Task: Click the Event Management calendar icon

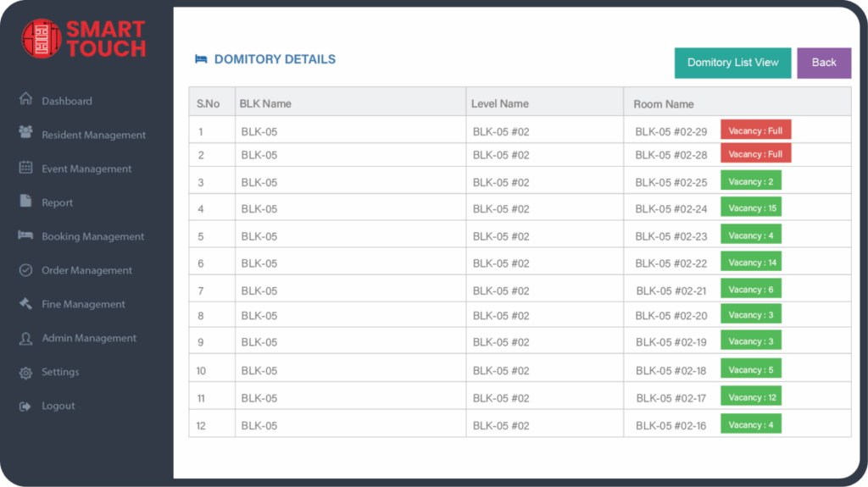Action: pyautogui.click(x=25, y=168)
